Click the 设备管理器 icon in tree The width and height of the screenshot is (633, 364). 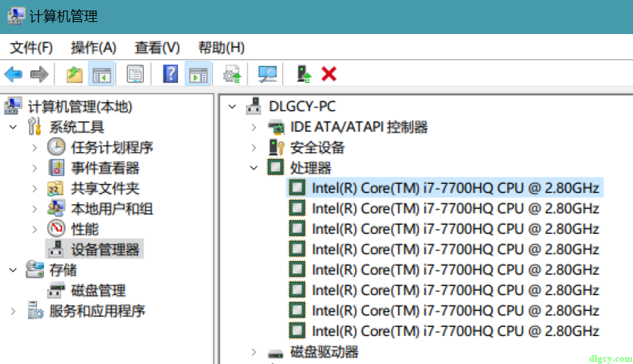[x=56, y=249]
